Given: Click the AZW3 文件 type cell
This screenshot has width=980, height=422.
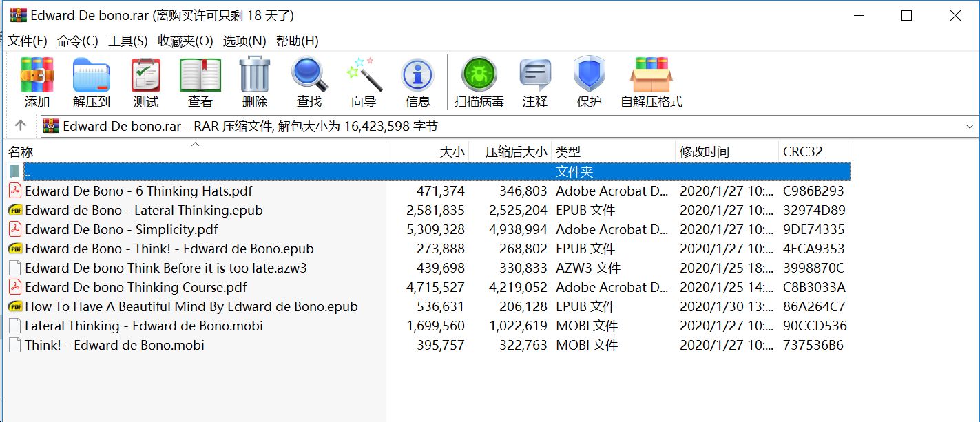Looking at the screenshot, I should coord(588,268).
